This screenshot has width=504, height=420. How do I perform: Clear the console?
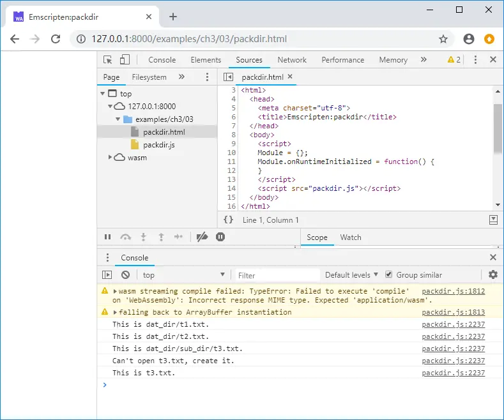pos(125,275)
